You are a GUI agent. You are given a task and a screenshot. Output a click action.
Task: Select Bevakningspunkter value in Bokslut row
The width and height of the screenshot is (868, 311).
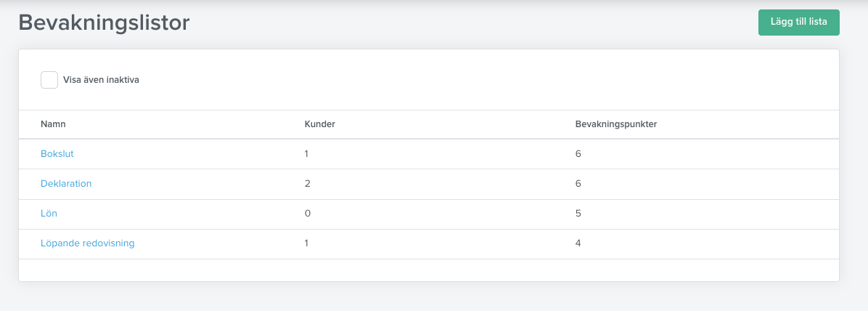578,154
